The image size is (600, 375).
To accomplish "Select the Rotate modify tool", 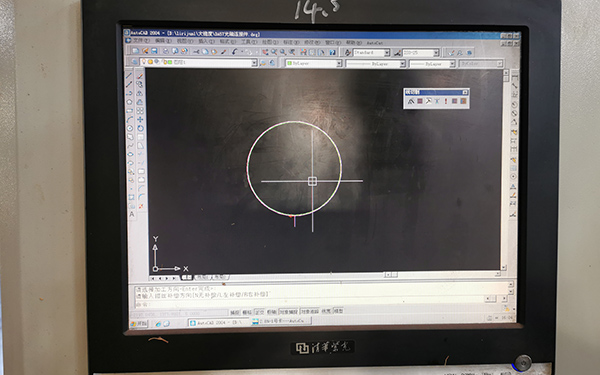I will click(x=140, y=128).
